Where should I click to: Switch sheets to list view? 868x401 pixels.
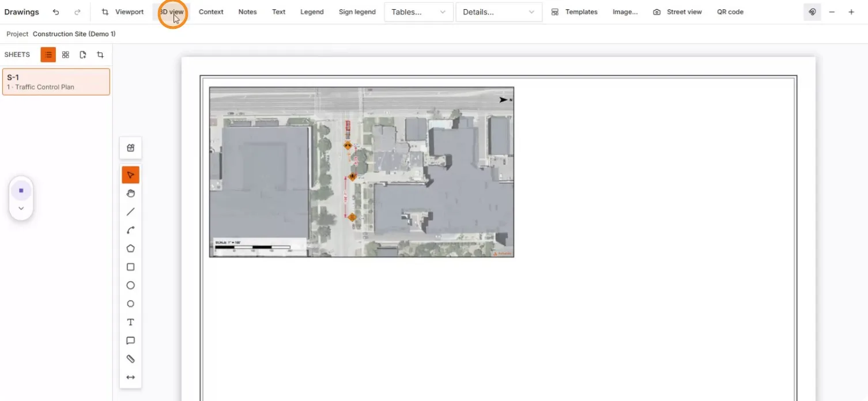click(x=48, y=55)
